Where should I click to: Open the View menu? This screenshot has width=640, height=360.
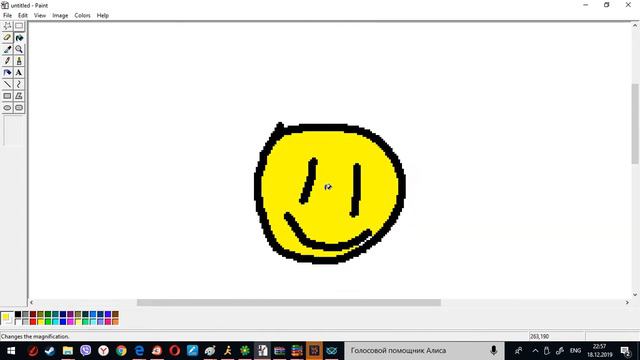pyautogui.click(x=40, y=16)
